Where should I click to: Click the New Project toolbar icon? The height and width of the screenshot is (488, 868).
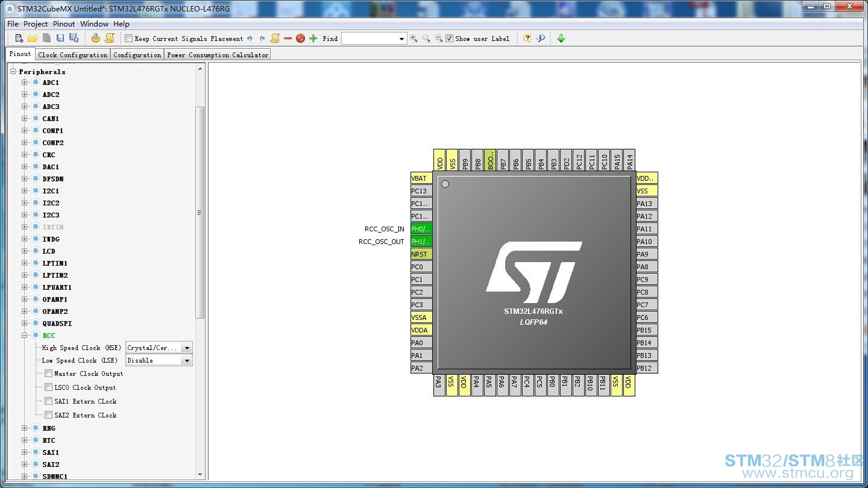(19, 39)
